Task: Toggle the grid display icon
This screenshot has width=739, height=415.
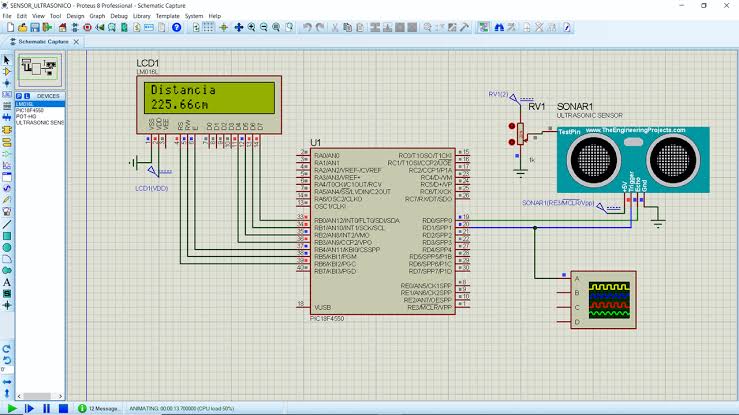Action: 208,27
